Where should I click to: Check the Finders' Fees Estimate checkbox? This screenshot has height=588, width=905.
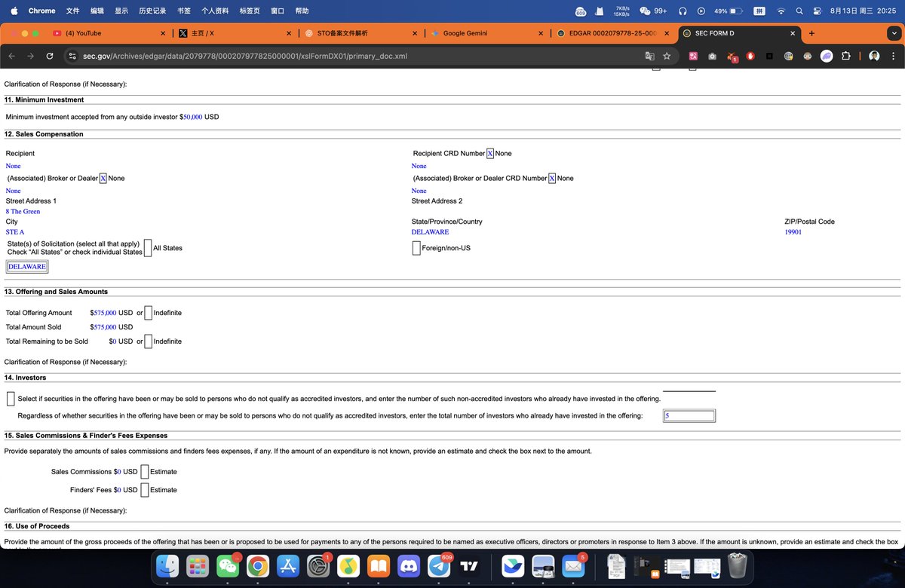[x=145, y=490]
